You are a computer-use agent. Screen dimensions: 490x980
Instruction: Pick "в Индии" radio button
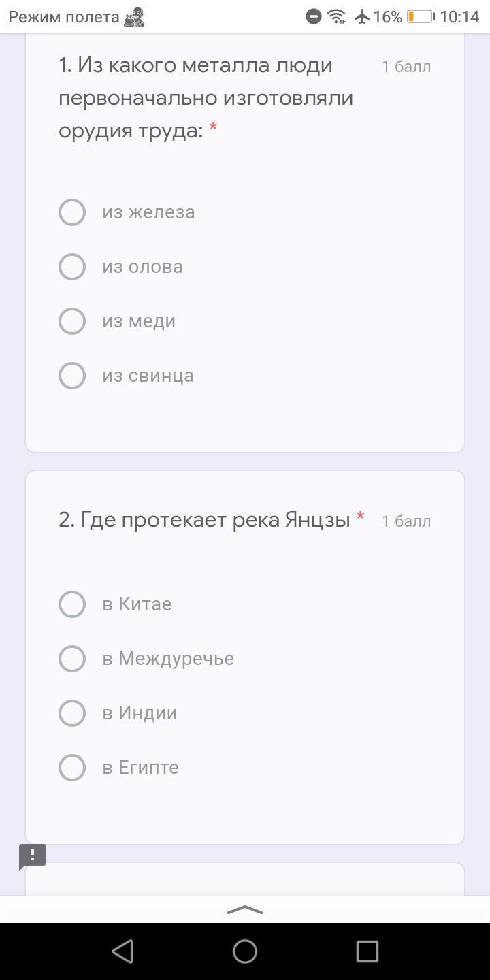point(72,713)
